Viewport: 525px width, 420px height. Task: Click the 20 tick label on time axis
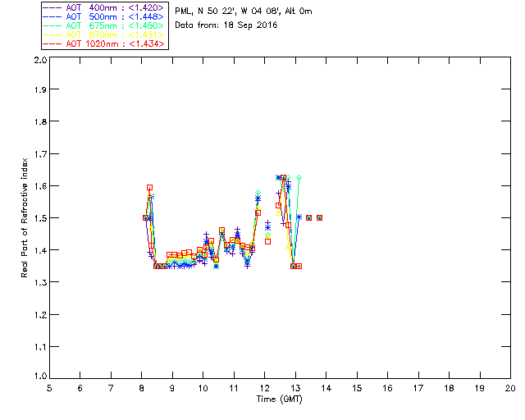pyautogui.click(x=510, y=388)
